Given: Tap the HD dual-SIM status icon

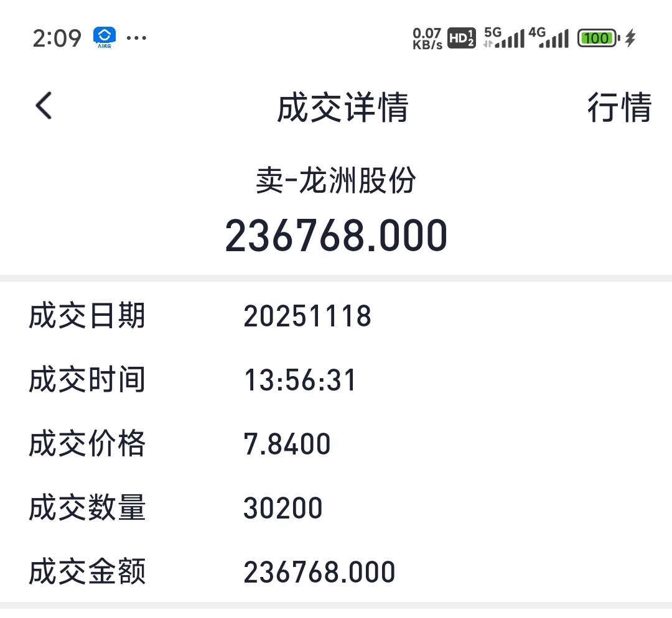Looking at the screenshot, I should tap(462, 38).
